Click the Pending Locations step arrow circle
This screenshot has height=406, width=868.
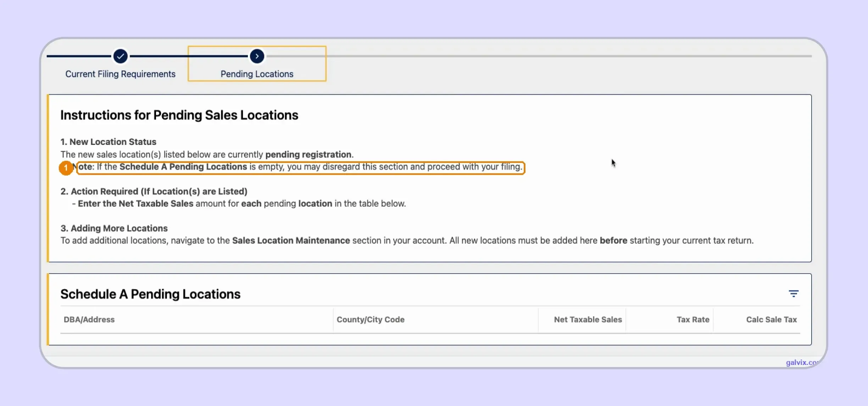tap(257, 56)
